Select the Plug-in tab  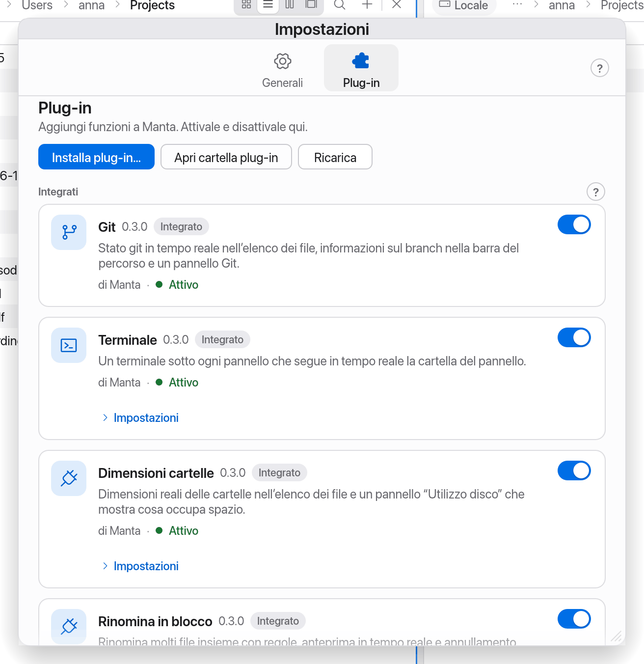[361, 68]
